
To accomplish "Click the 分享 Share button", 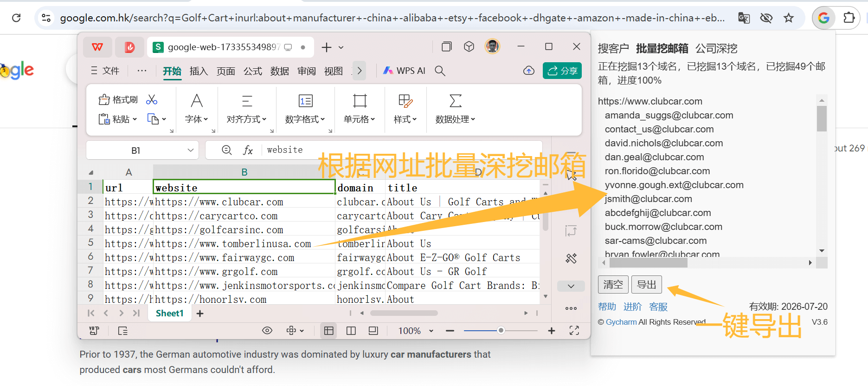I will coord(562,71).
